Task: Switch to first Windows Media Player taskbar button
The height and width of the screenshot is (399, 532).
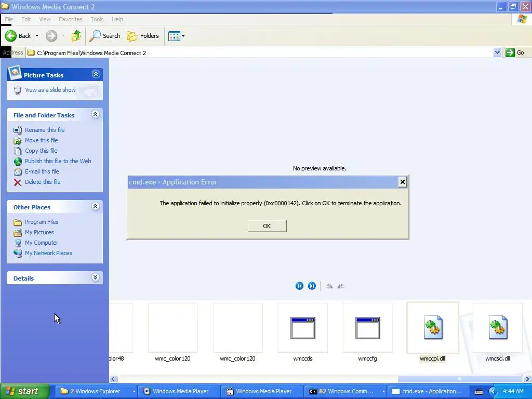Action: coord(180,392)
